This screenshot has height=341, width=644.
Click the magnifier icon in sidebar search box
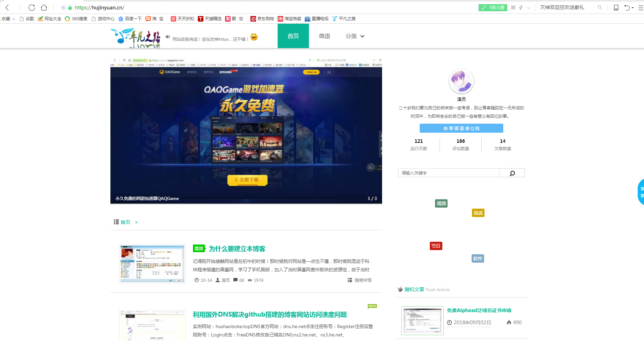(x=512, y=173)
